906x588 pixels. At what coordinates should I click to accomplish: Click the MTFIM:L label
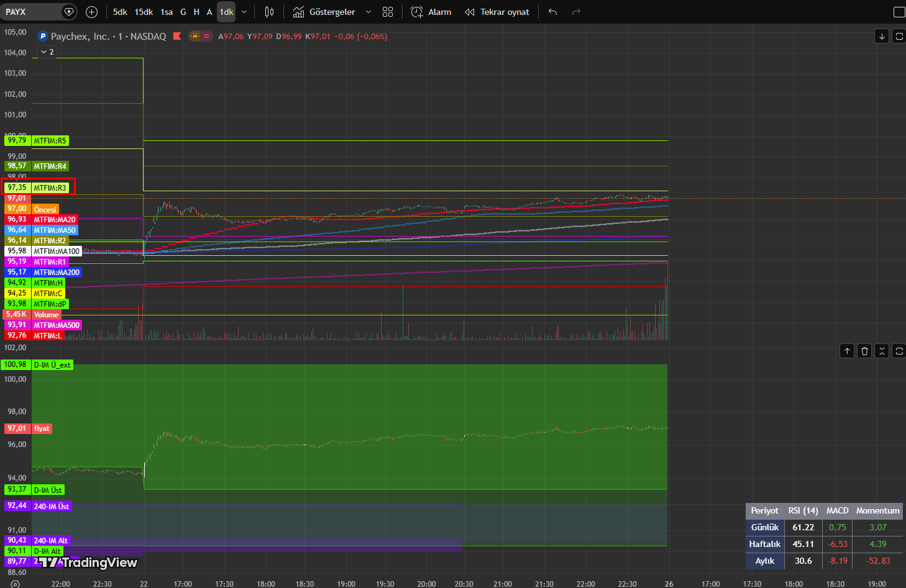(48, 336)
